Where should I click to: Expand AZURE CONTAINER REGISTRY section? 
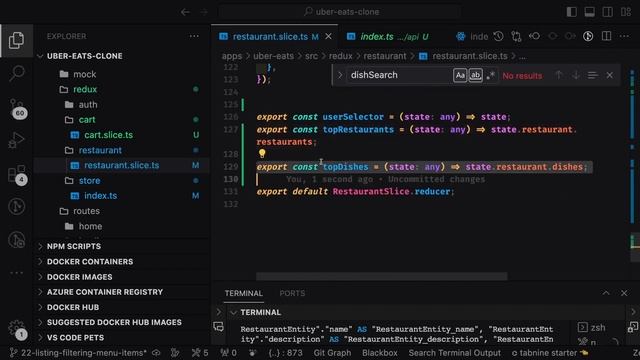point(104,292)
